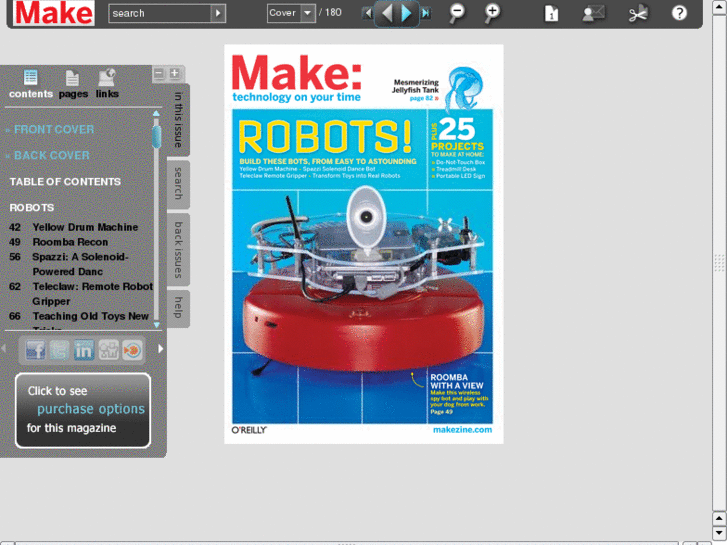
Task: Open TABLE OF CONTENTS entry
Action: (x=65, y=182)
